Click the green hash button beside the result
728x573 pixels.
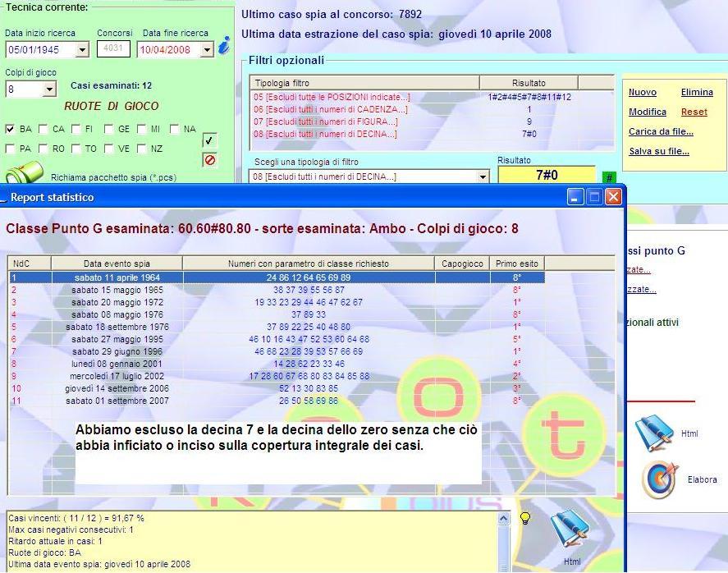[609, 177]
